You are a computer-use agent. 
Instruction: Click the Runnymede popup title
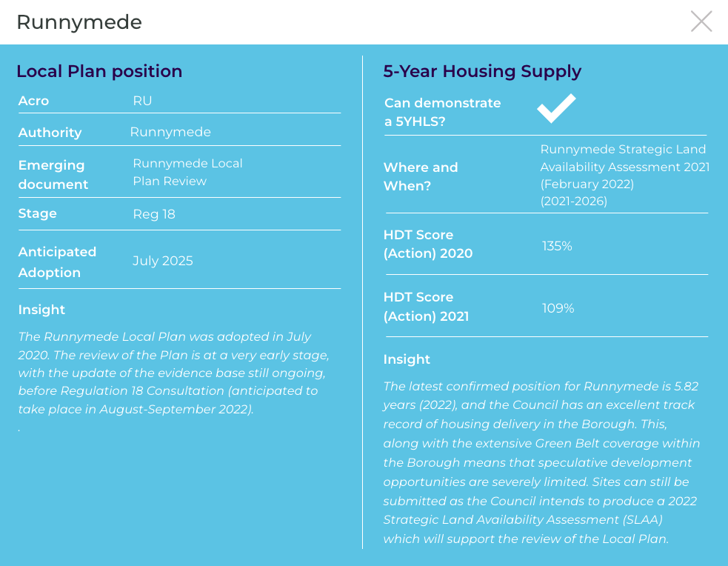[79, 22]
